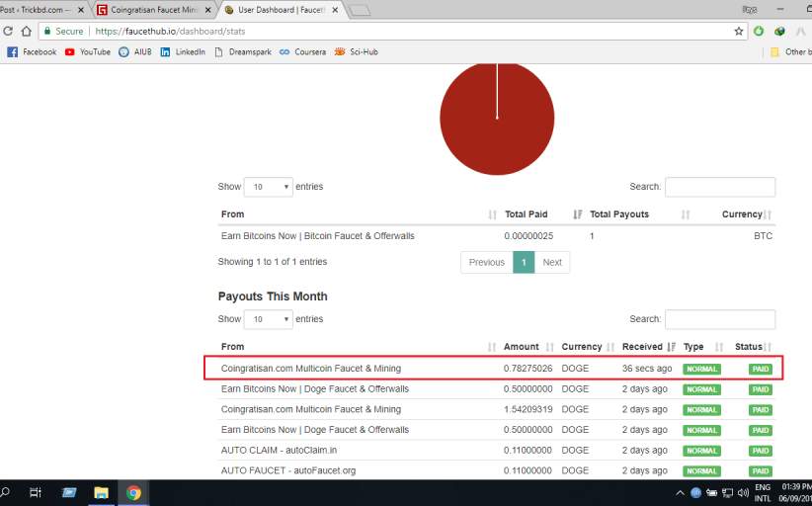This screenshot has height=506, width=812.
Task: Click the volume icon in system tray
Action: [742, 492]
